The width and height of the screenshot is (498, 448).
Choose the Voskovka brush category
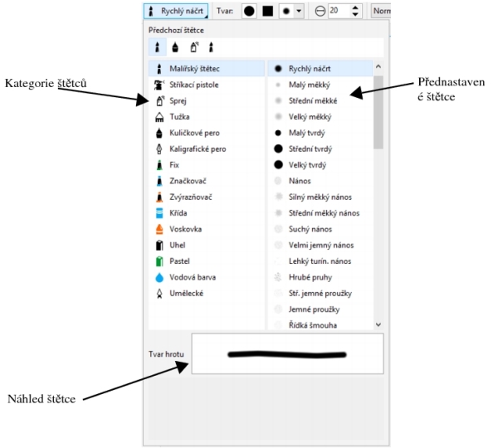(x=185, y=229)
